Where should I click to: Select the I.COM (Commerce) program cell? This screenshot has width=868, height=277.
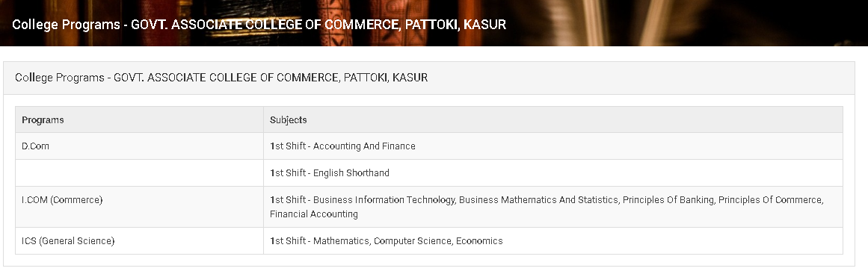click(x=139, y=207)
